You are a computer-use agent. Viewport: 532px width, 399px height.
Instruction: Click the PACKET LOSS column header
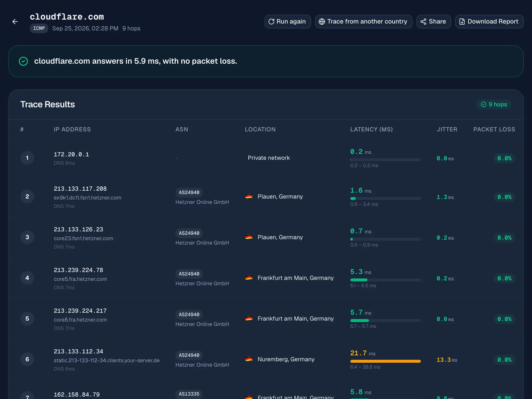pos(494,129)
